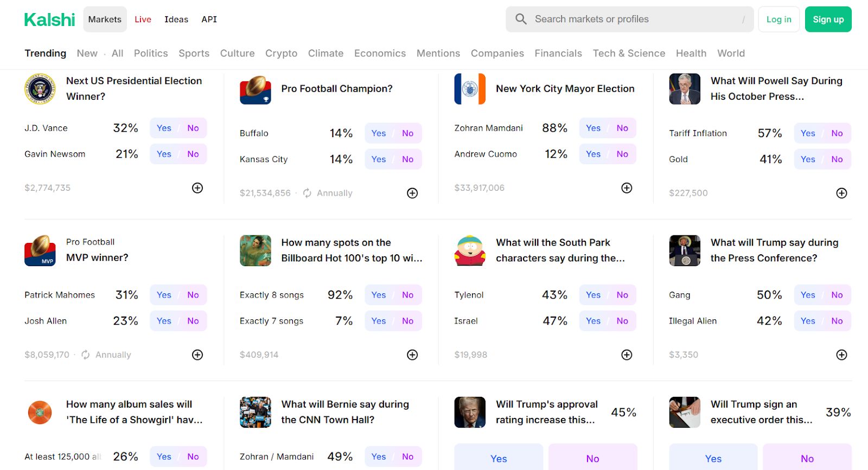Click plus icon on Powell October Press card
Viewport: 868px width, 470px height.
click(x=841, y=193)
